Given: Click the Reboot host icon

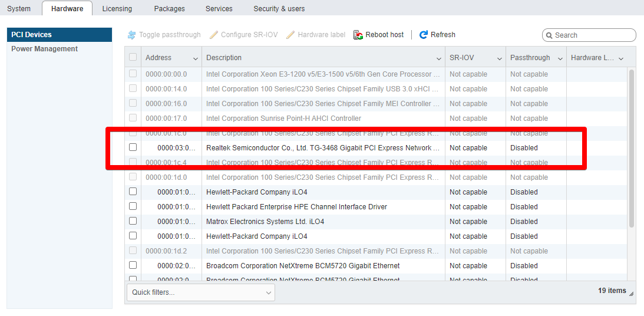Looking at the screenshot, I should coord(358,35).
